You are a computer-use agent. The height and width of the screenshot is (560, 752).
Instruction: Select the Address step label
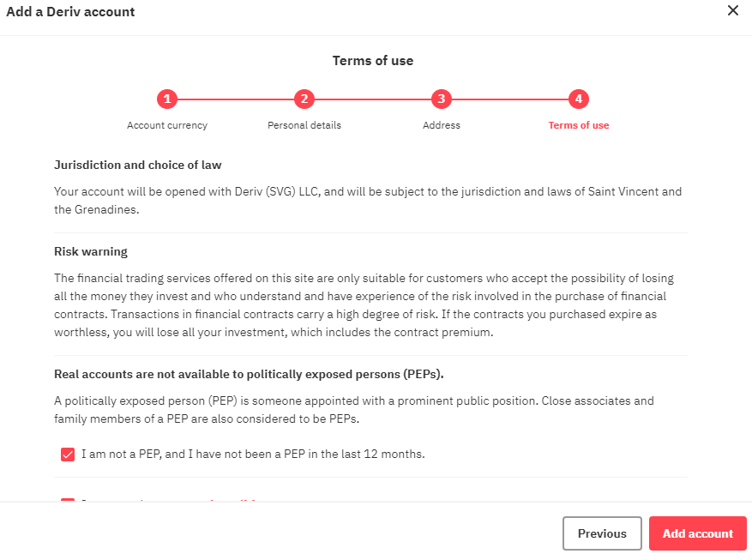(442, 124)
